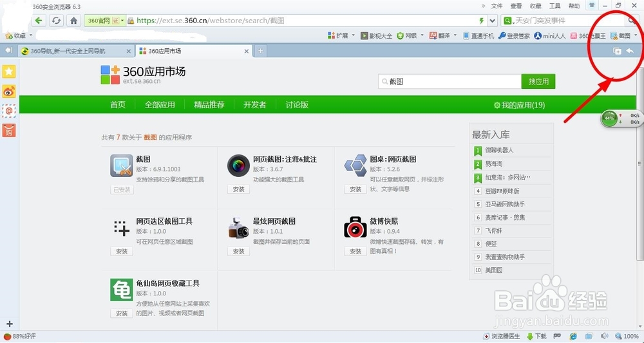Go to 首页 in green navigation
Image resolution: width=644 pixels, height=343 pixels.
click(x=118, y=105)
